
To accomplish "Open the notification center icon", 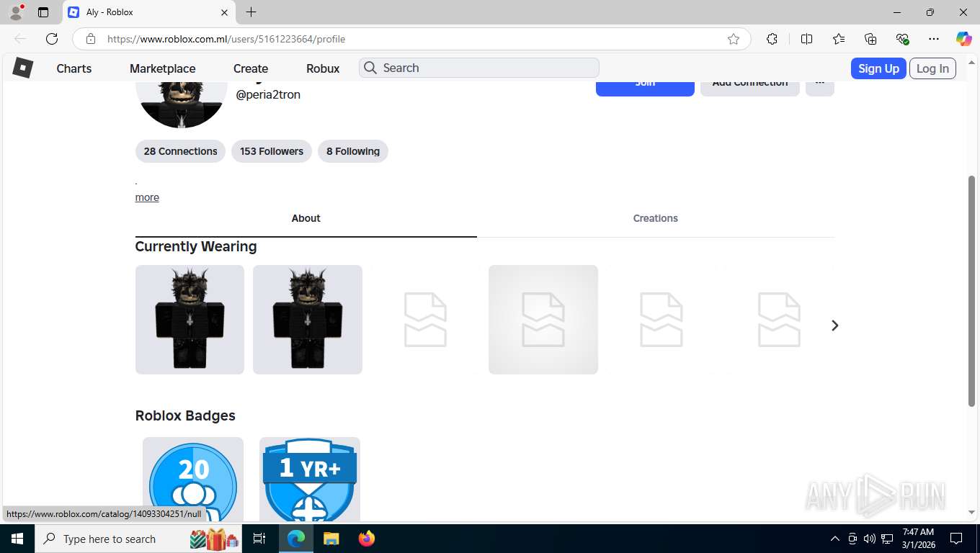I will point(956,539).
